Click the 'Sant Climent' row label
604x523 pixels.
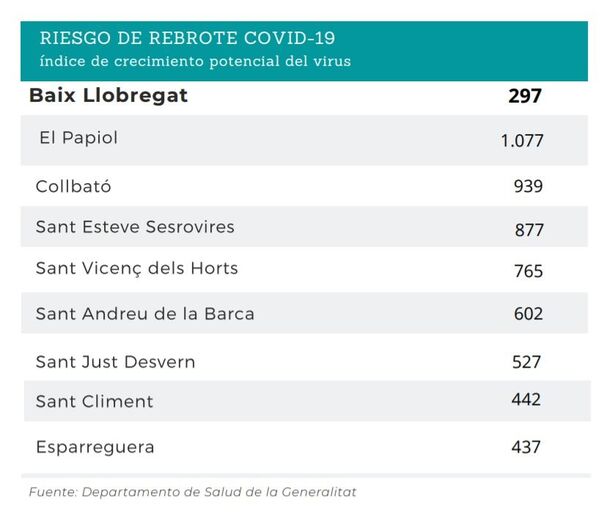click(94, 402)
